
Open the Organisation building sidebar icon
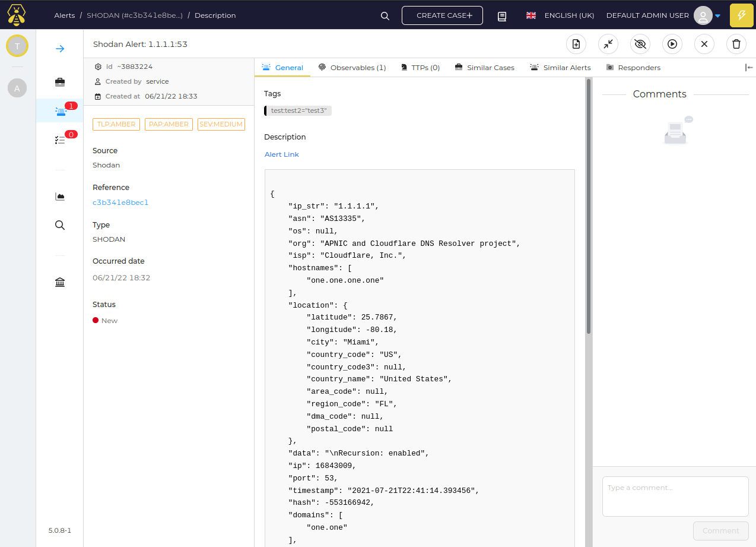pos(60,282)
